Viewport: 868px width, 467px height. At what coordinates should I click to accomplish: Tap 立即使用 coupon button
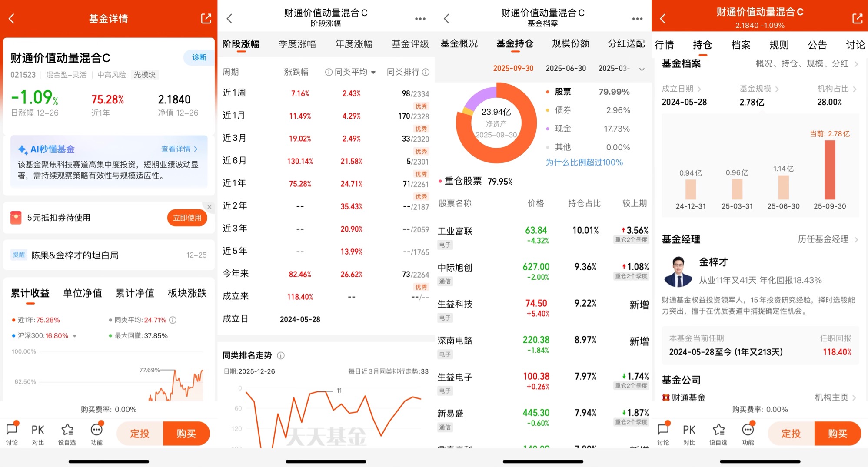(x=187, y=218)
